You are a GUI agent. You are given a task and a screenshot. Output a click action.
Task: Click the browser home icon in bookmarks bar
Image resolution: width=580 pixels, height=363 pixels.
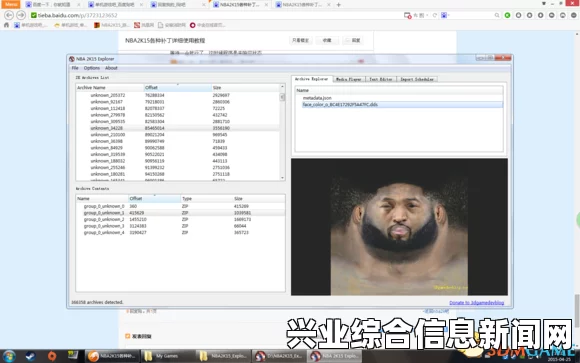(x=6, y=25)
